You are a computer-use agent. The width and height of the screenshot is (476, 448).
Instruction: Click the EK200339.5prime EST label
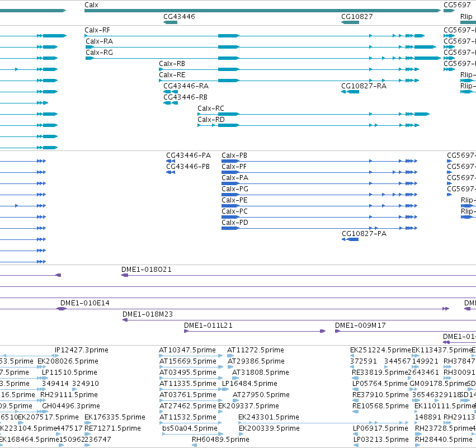pos(269,428)
